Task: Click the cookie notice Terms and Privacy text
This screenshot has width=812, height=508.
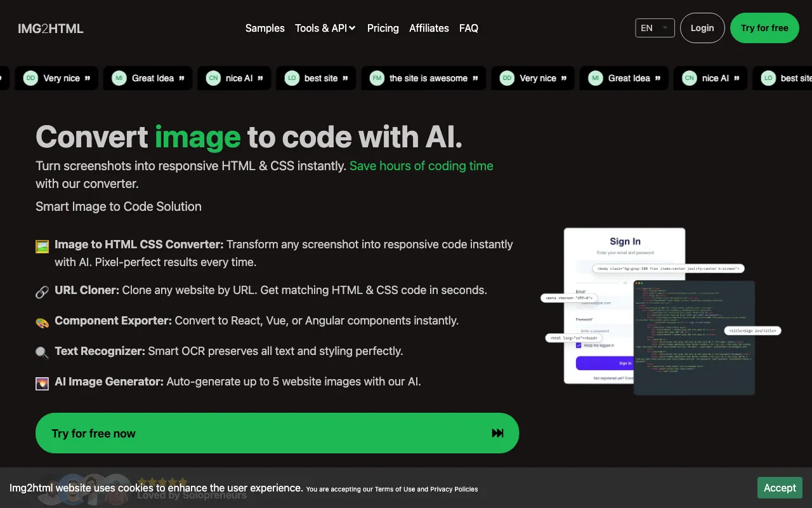Action: pos(392,489)
